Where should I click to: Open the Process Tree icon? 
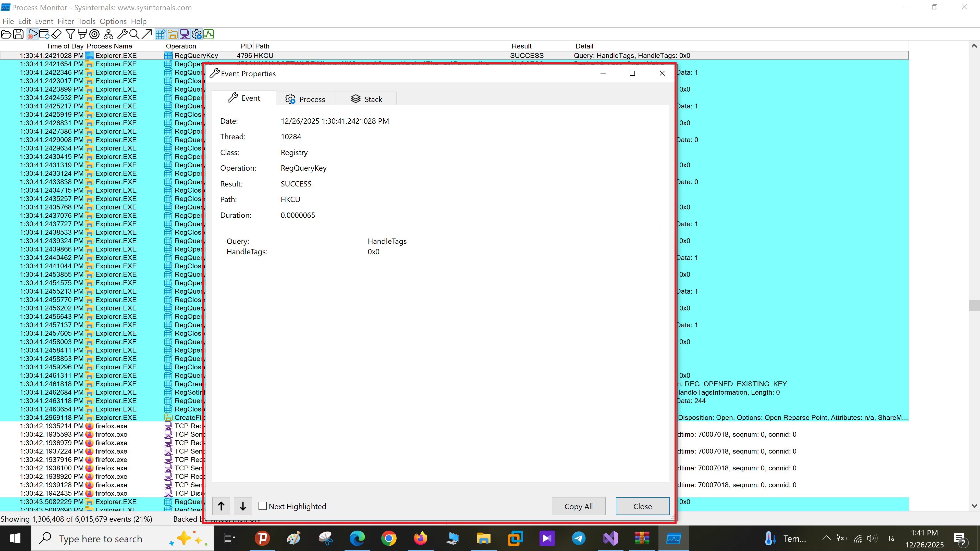108,34
